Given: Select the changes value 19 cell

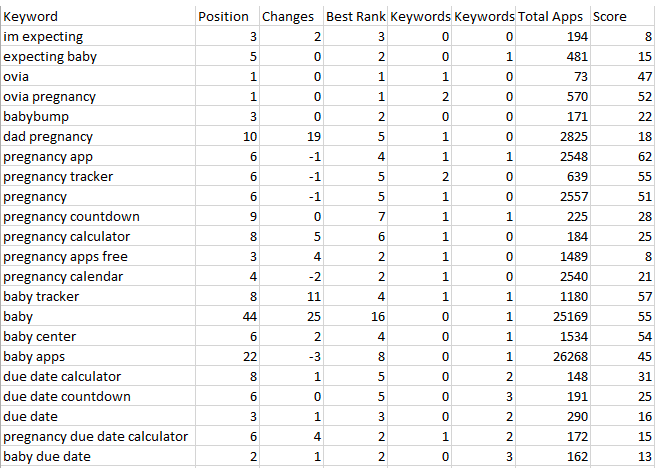Looking at the screenshot, I should [291, 136].
